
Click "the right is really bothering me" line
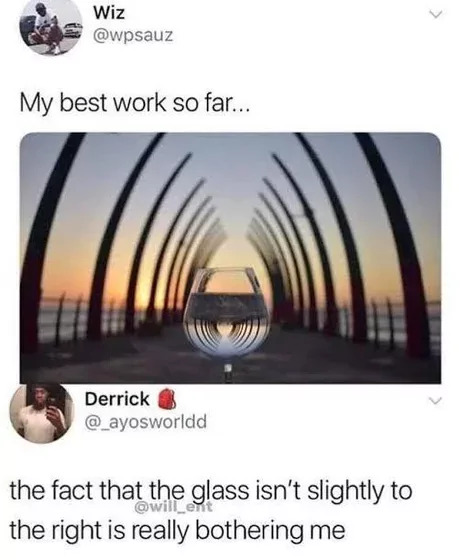pos(177,530)
